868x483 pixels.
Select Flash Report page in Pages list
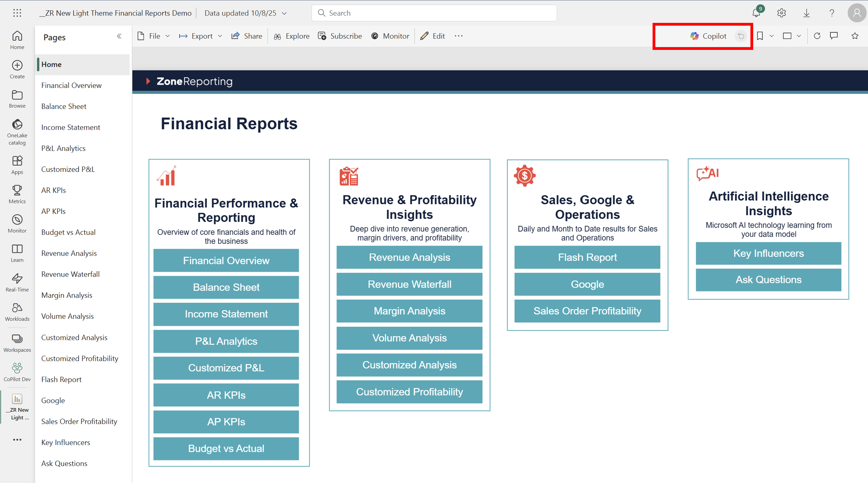[x=82, y=380]
